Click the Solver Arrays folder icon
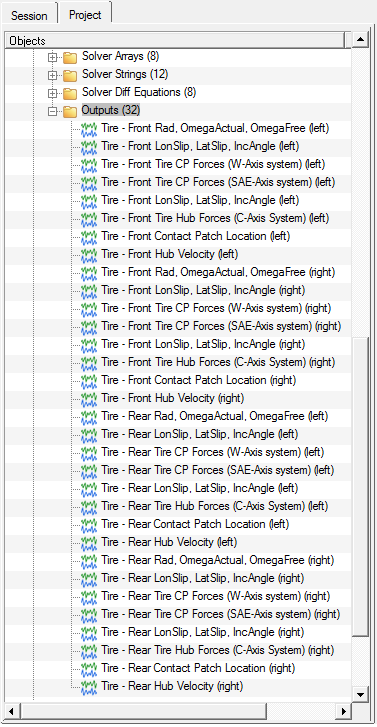 70,57
